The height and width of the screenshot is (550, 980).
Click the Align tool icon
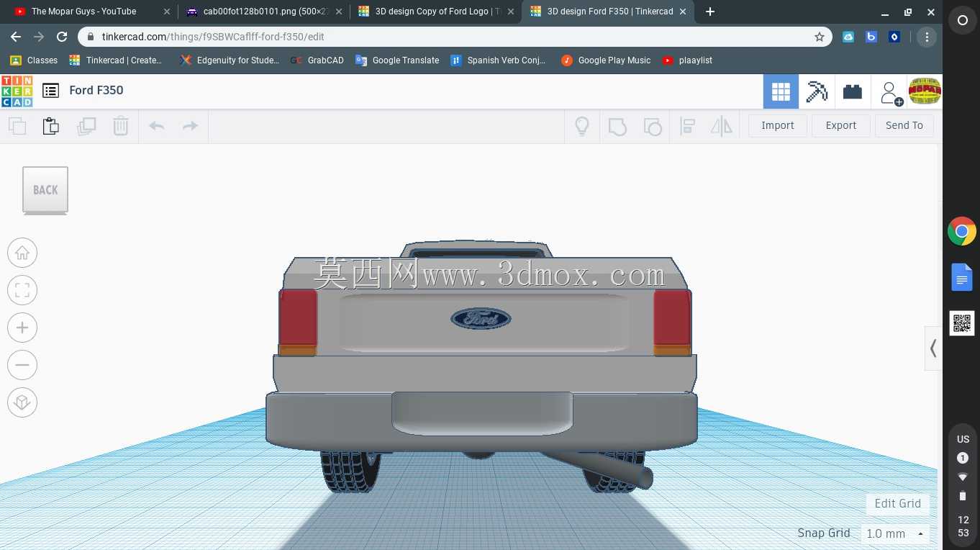[687, 127]
